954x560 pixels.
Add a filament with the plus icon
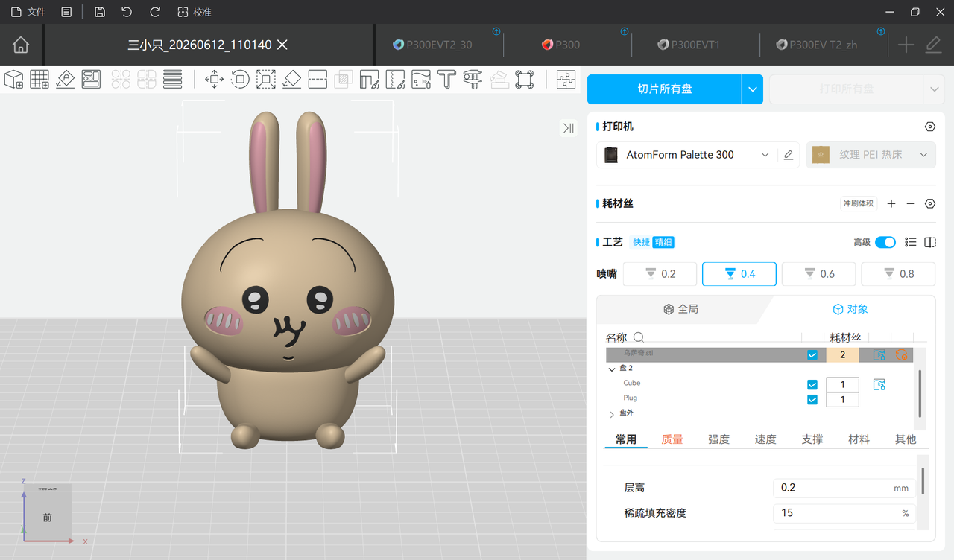pos(891,203)
